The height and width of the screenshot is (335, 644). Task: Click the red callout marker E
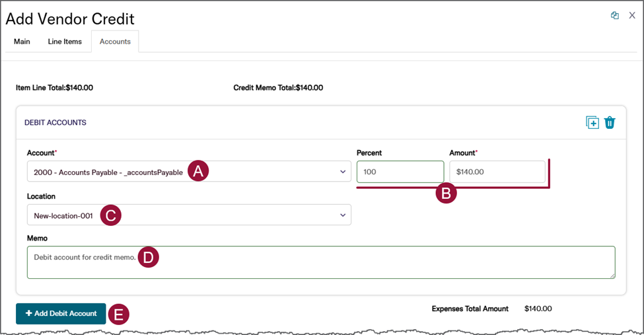(x=118, y=315)
